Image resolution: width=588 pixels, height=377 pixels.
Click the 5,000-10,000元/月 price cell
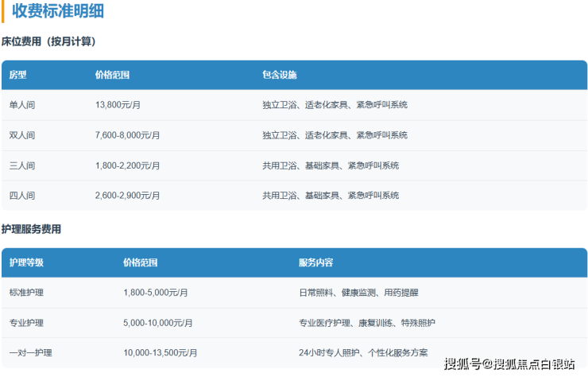(158, 323)
